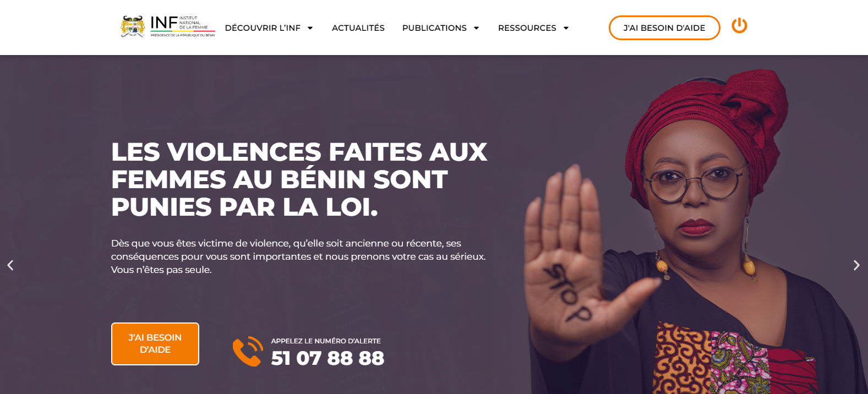Go to previous slide with left arrow
Screen dimensions: 868x394
point(10,265)
